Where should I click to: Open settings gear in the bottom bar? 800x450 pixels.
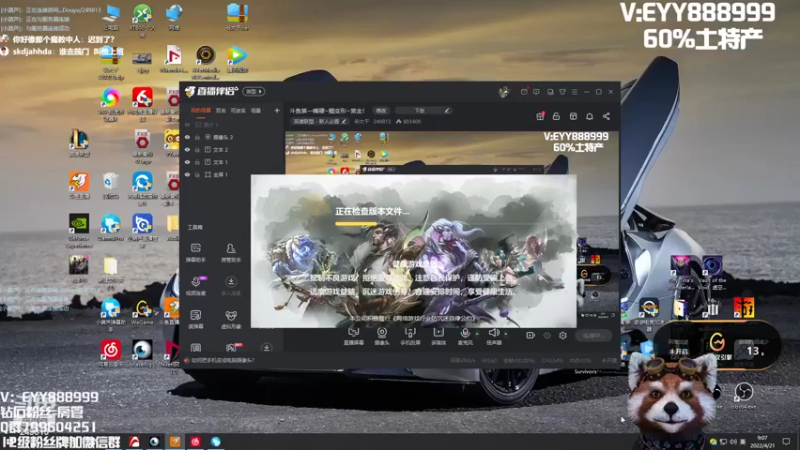tap(563, 336)
